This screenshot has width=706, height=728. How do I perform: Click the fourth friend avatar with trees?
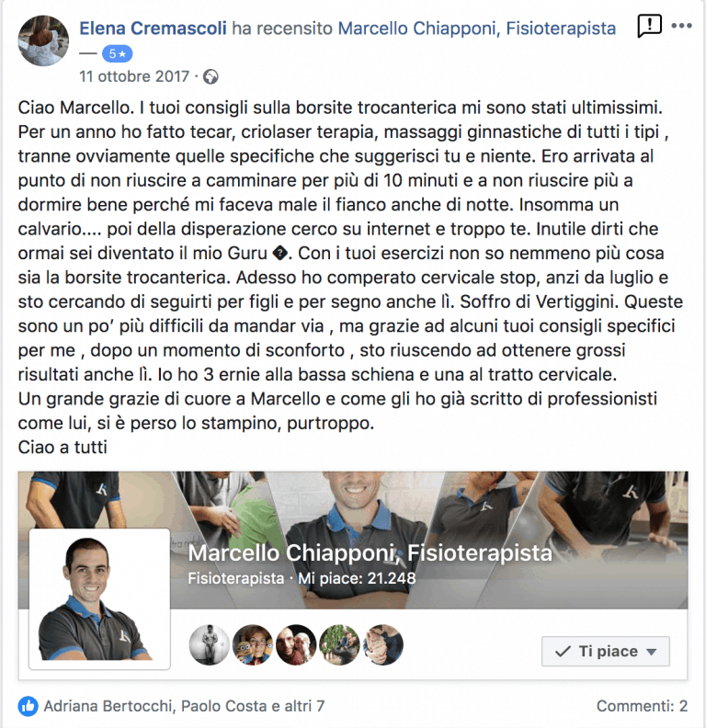pos(339,645)
